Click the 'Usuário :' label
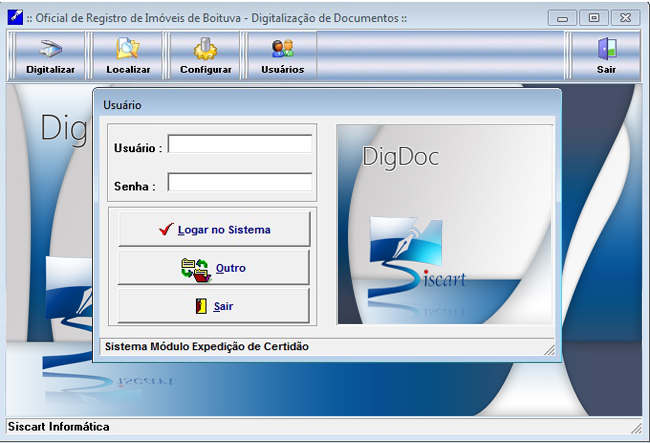The width and height of the screenshot is (650, 443). tap(138, 148)
